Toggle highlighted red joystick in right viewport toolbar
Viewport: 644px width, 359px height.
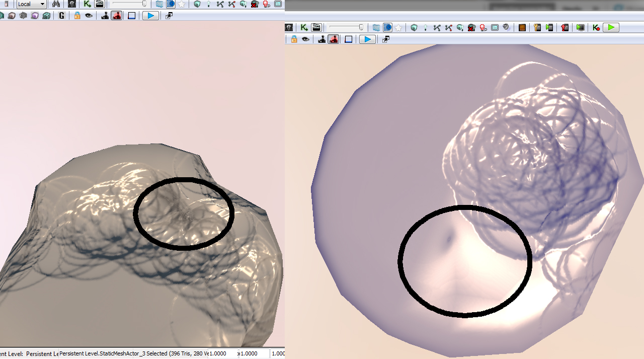tap(333, 39)
